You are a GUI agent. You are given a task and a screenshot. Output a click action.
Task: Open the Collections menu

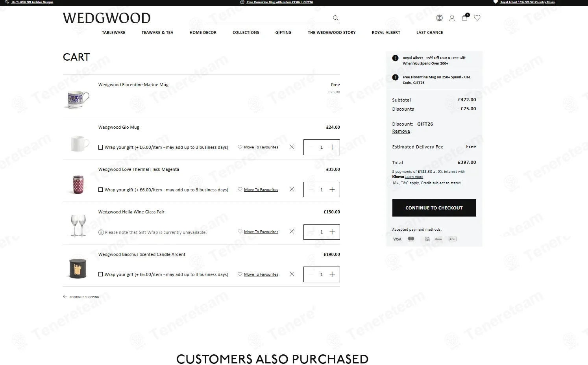click(x=246, y=33)
